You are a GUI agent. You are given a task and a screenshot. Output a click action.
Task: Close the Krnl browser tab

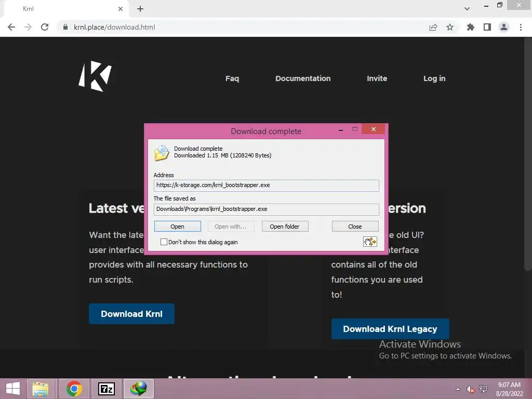[121, 9]
